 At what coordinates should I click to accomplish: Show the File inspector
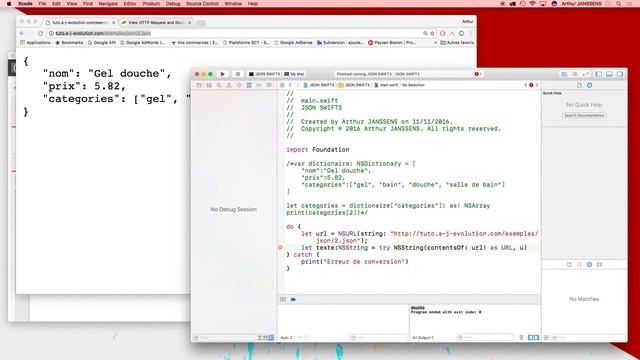tap(579, 85)
